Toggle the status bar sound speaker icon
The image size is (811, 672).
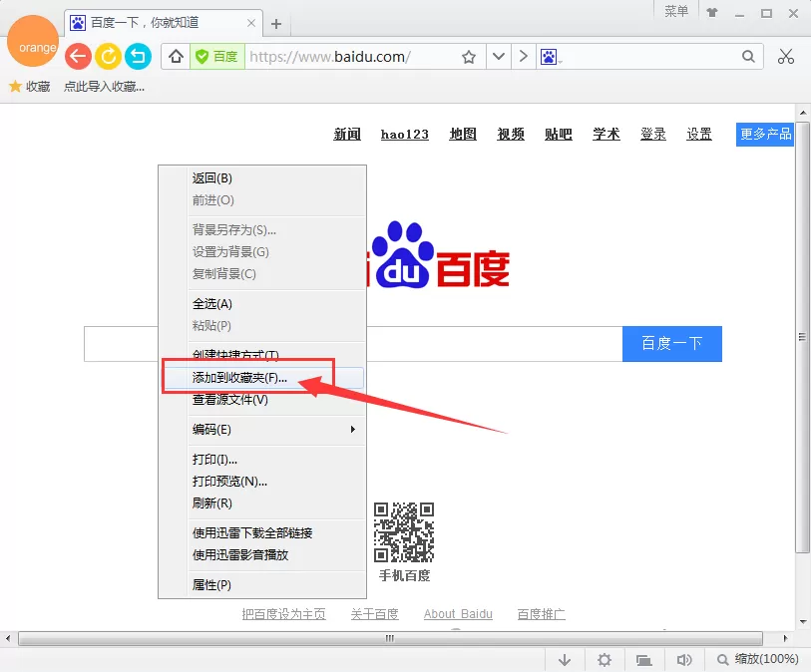click(x=683, y=660)
